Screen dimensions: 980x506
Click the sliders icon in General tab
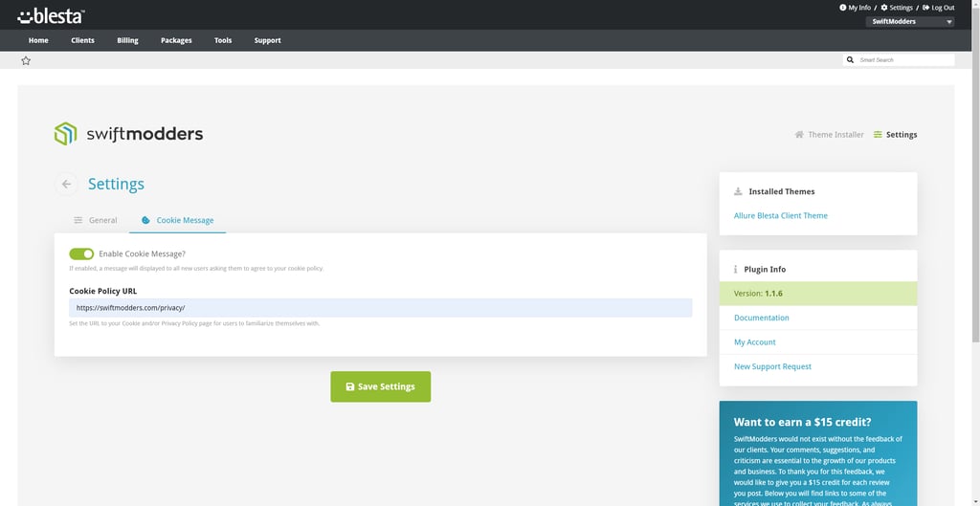[78, 221]
